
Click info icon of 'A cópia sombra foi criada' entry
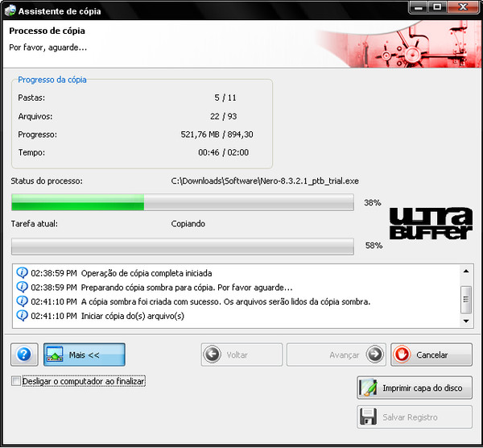pyautogui.click(x=23, y=301)
